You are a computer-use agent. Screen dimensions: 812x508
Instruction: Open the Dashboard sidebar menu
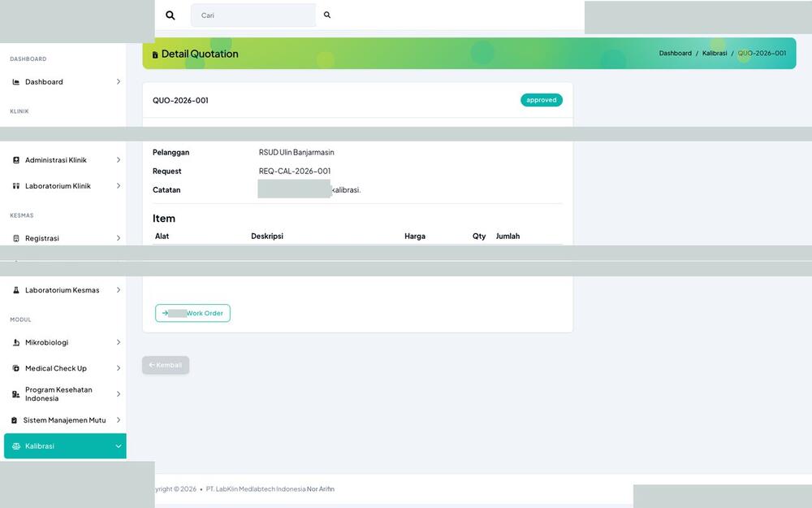[x=65, y=82]
